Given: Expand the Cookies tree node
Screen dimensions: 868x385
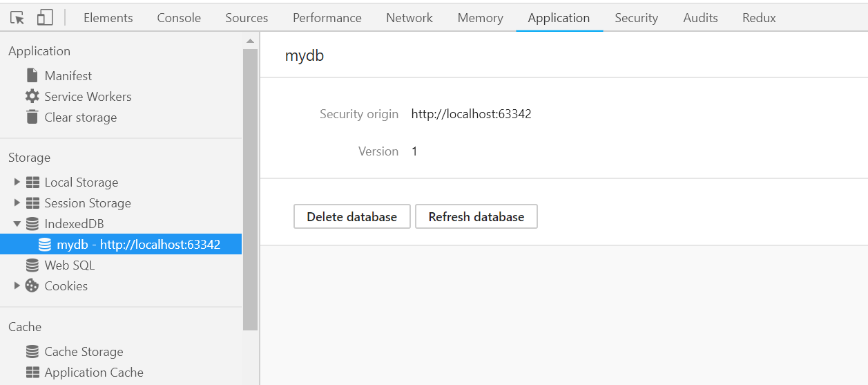Looking at the screenshot, I should tap(17, 285).
